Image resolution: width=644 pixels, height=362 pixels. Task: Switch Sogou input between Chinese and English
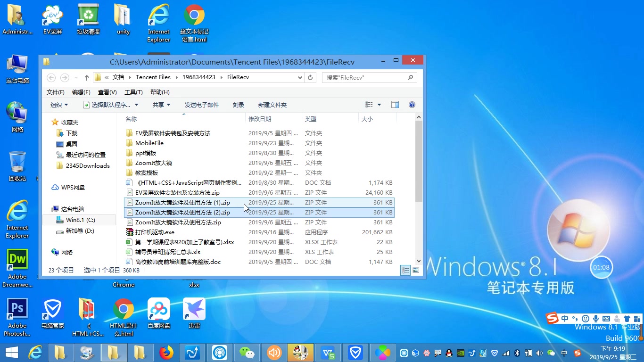(x=564, y=318)
